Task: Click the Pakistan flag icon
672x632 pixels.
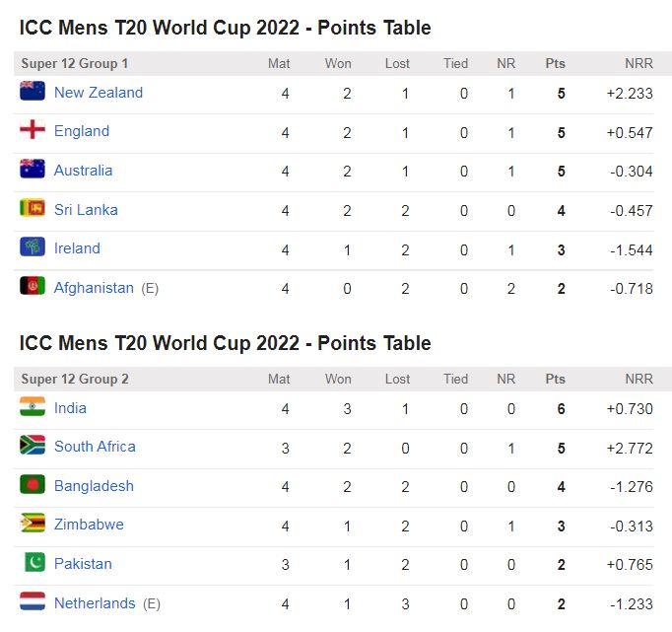Action: pos(33,563)
